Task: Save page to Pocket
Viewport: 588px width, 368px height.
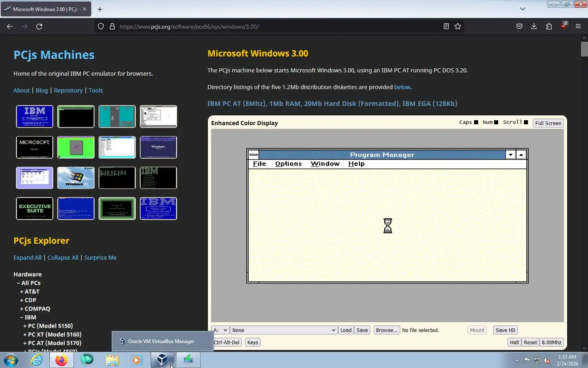Action: point(519,27)
